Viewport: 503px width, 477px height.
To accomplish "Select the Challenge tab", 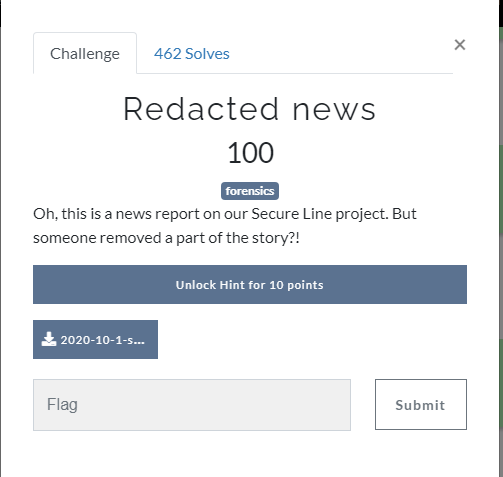I will [x=85, y=53].
